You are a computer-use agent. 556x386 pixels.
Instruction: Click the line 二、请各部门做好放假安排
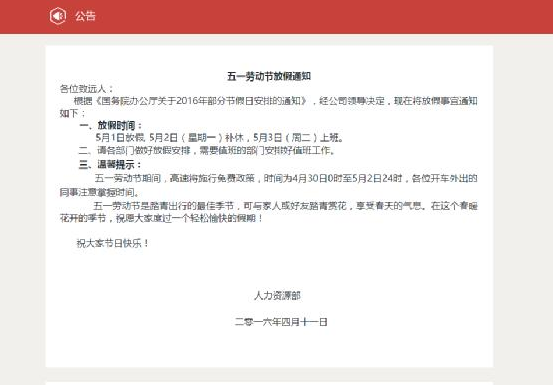207,151
